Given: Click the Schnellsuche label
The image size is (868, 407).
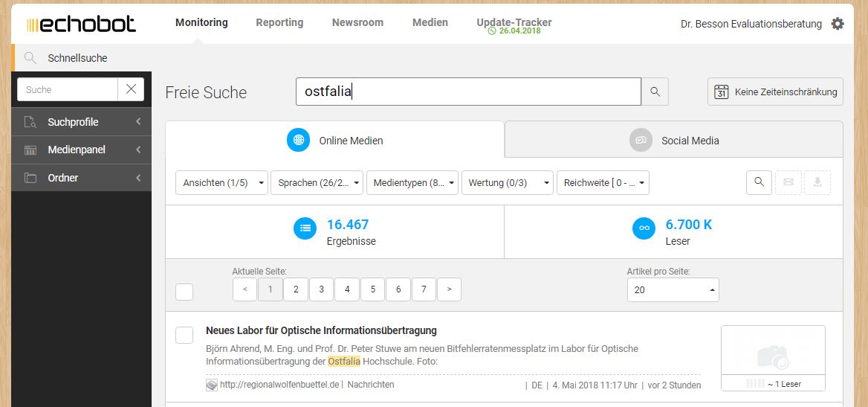Looking at the screenshot, I should tap(77, 58).
